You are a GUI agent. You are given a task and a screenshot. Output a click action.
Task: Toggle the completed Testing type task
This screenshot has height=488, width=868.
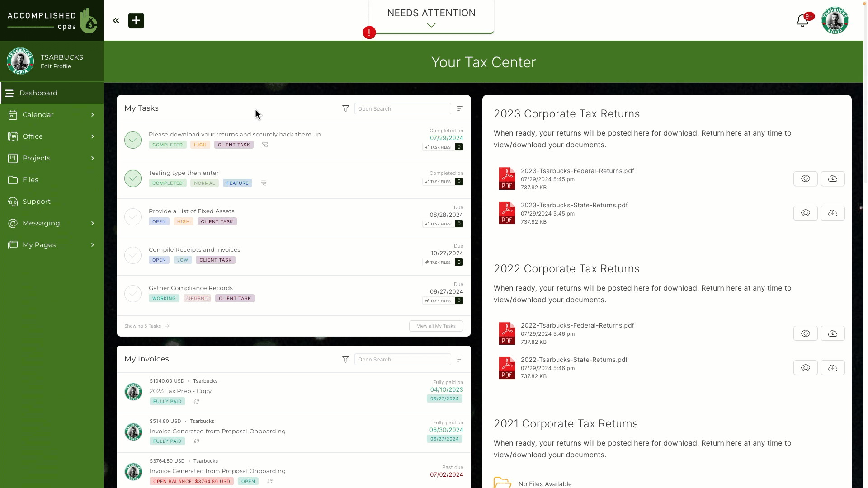[132, 178]
